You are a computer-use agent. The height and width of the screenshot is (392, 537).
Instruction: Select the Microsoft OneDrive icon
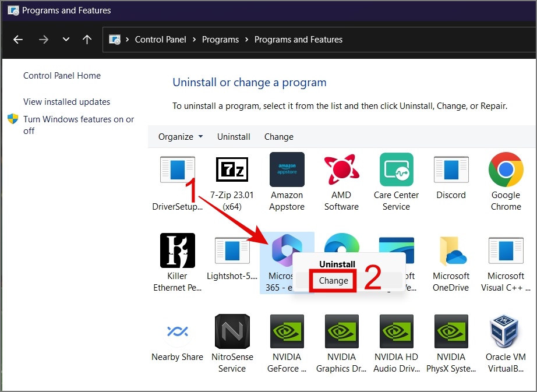click(x=451, y=251)
